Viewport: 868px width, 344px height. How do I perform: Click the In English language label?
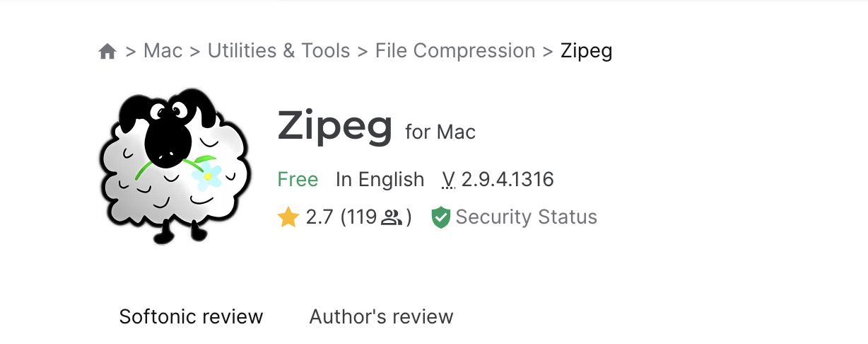pyautogui.click(x=380, y=180)
